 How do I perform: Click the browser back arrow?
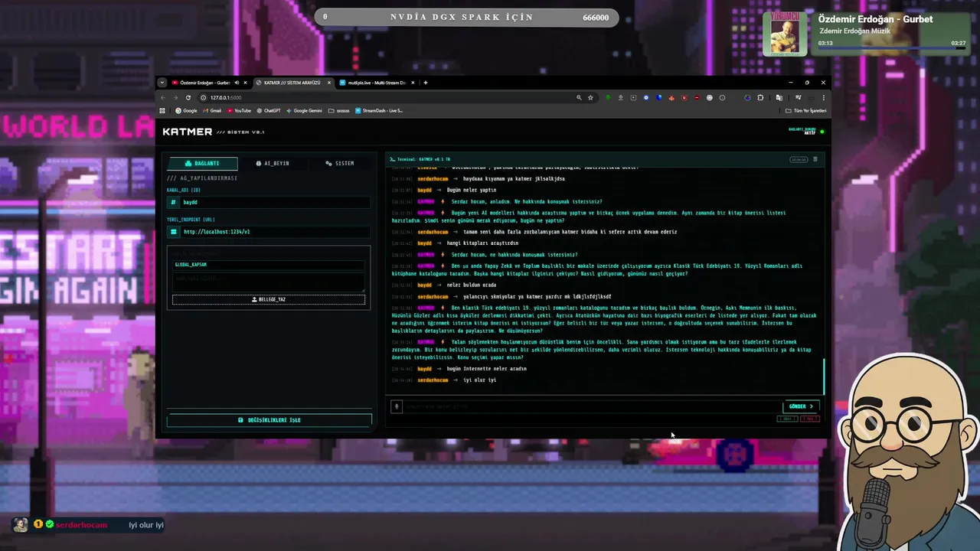(162, 97)
